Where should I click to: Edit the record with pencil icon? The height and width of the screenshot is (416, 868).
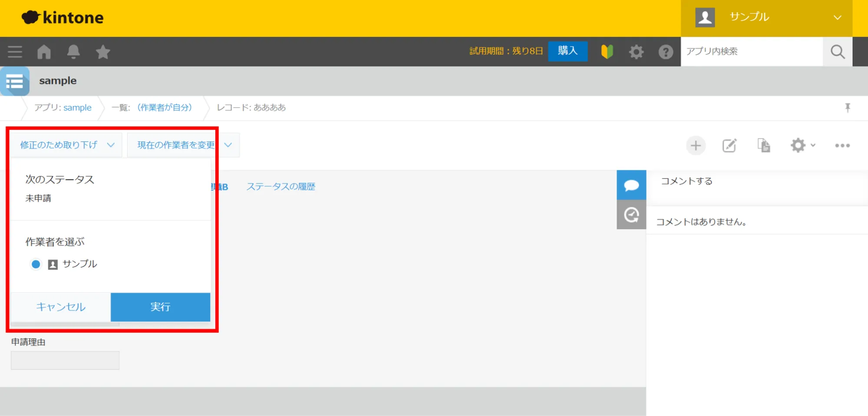point(729,146)
